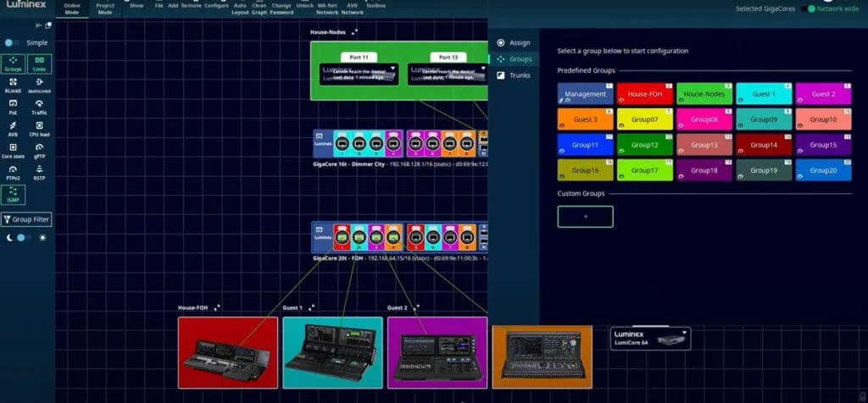Viewport: 868px width, 403px height.
Task: Open the Configure menu
Action: [216, 6]
